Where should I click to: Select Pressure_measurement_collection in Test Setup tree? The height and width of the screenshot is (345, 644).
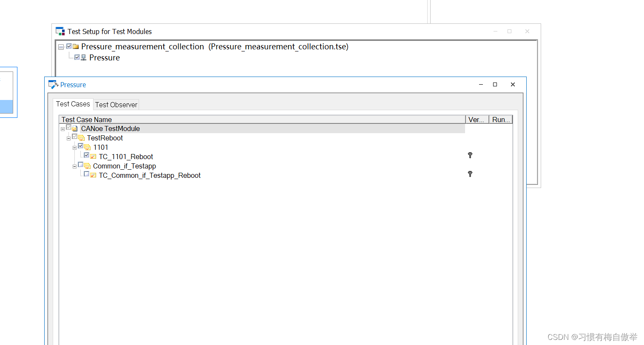point(215,46)
